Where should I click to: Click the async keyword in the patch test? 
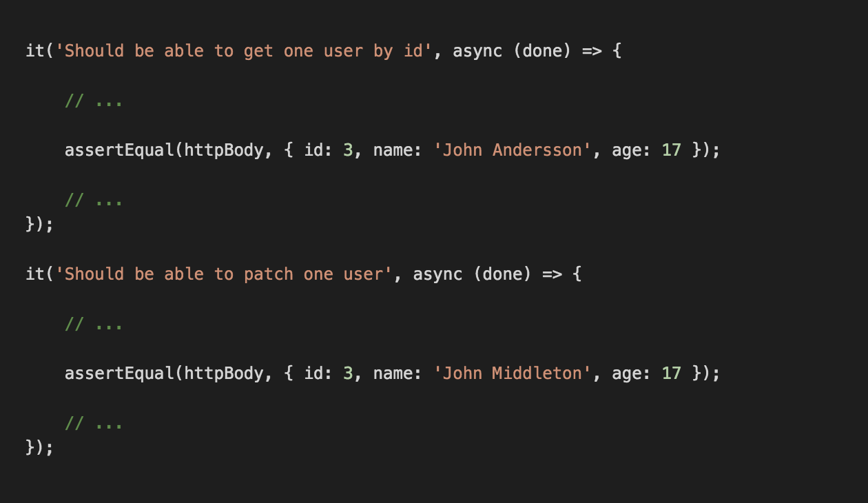[438, 274]
